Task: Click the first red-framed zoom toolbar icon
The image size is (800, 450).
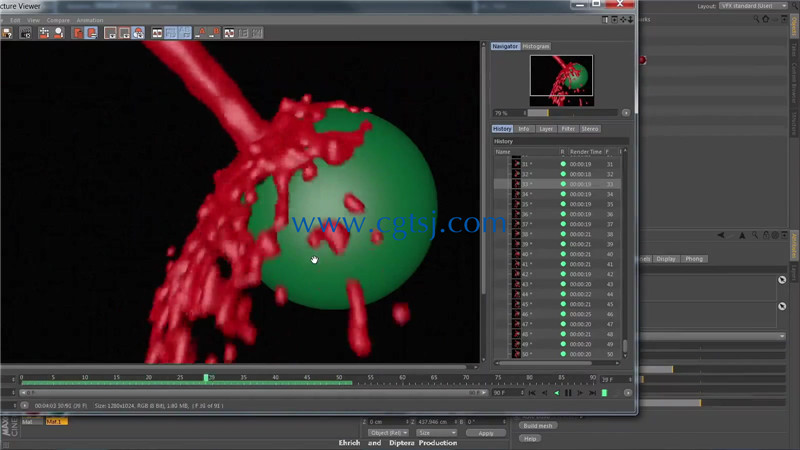Action: [110, 33]
